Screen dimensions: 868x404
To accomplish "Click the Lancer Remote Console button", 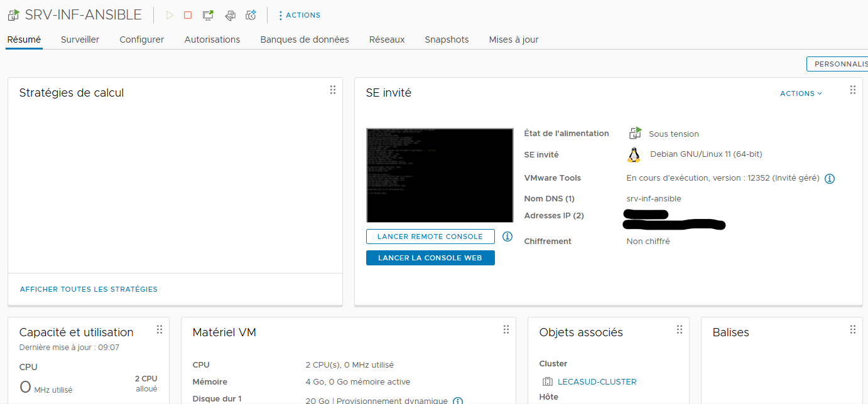I will [x=430, y=237].
